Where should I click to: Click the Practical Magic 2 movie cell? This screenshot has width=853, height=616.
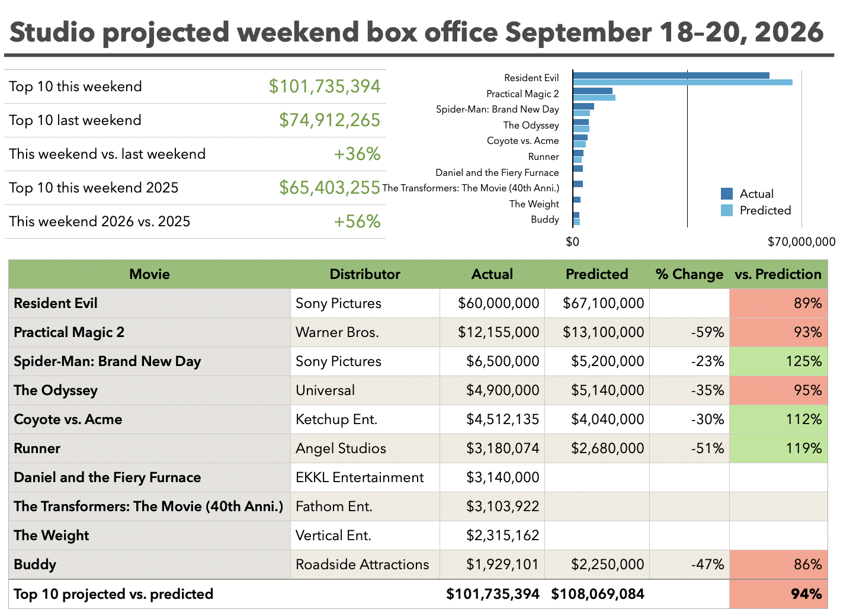149,332
